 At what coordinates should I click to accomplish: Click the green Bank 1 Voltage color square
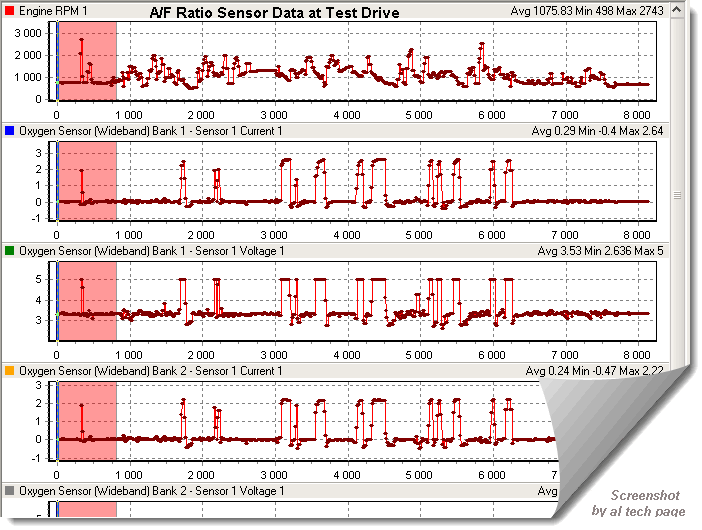[9, 251]
